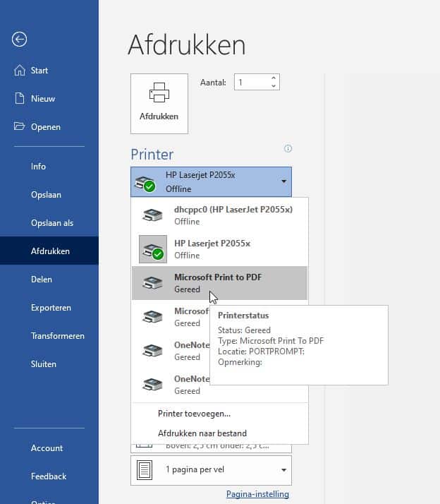Click the Start home icon

pyautogui.click(x=20, y=70)
